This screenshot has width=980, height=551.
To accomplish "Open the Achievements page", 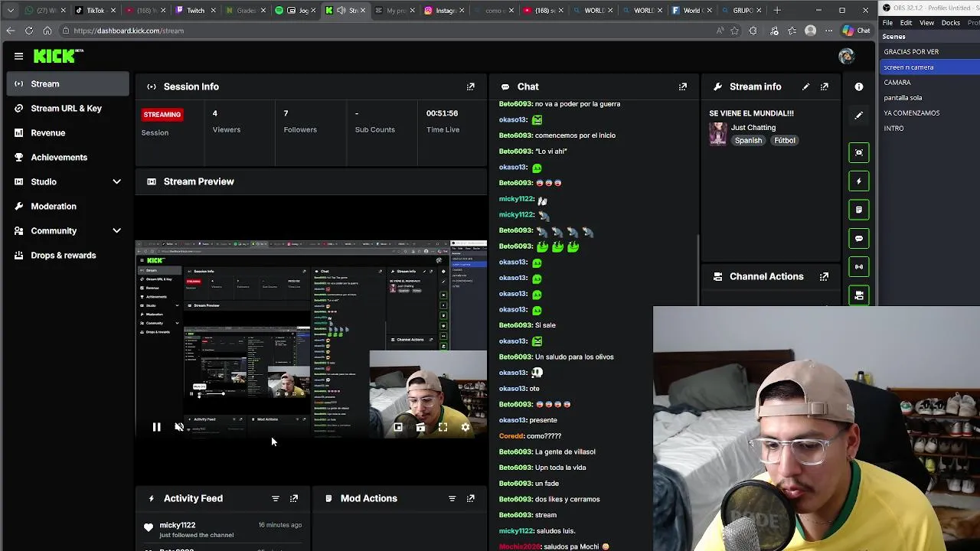I will (67, 157).
